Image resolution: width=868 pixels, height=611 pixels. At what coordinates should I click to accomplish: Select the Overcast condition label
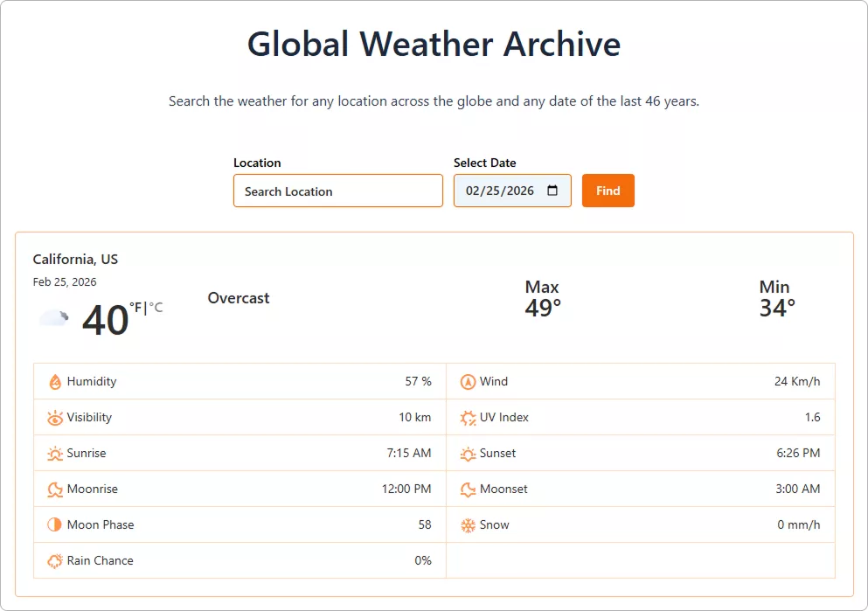(238, 298)
